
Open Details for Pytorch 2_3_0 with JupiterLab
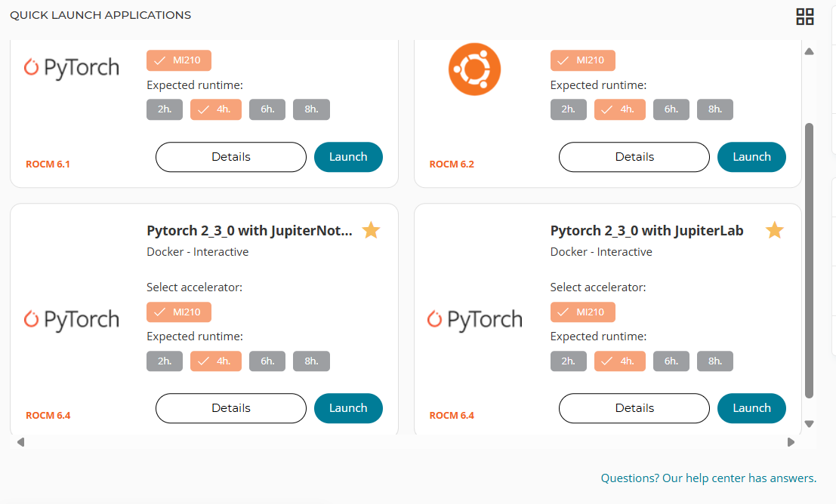[634, 408]
